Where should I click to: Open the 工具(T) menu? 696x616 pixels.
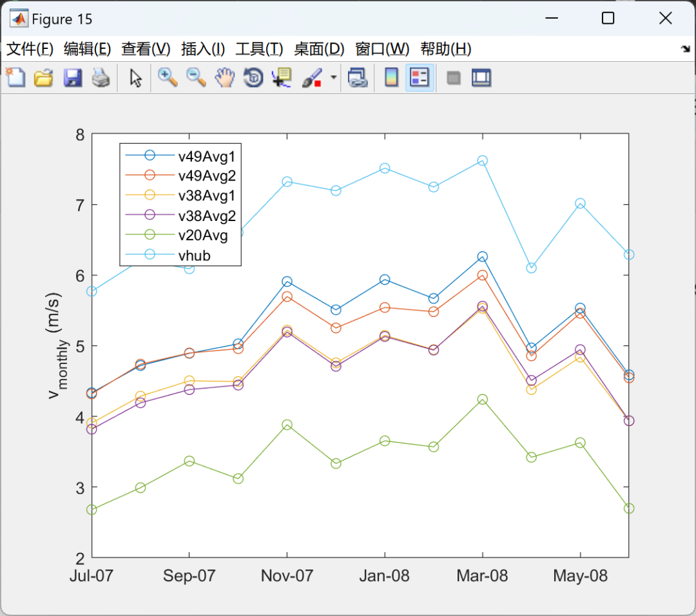tap(259, 49)
